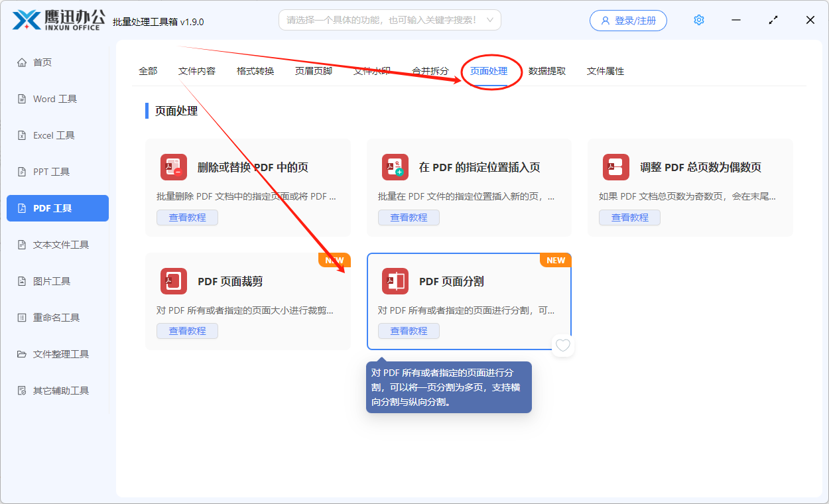Image resolution: width=829 pixels, height=504 pixels.
Task: Open 文本文件工具 in the sidebar
Action: pyautogui.click(x=58, y=245)
